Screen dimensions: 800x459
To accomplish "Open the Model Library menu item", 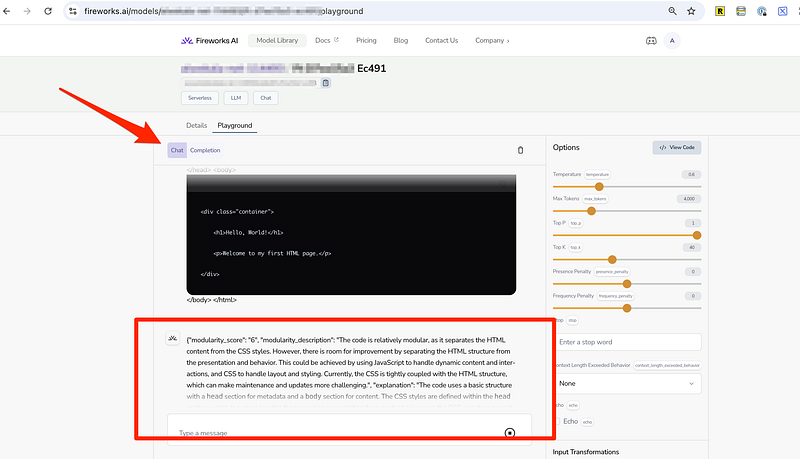I will tap(277, 40).
